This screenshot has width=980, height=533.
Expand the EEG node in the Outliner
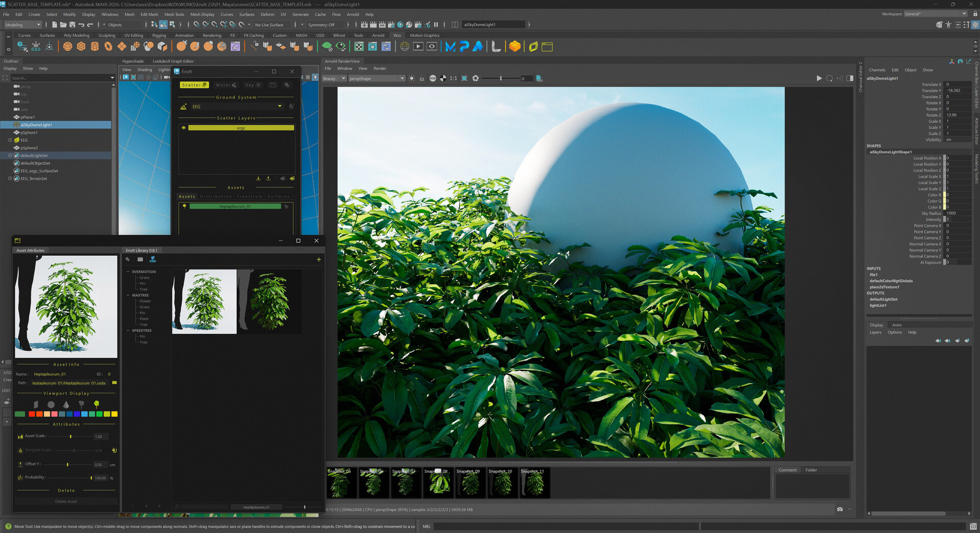[10, 140]
